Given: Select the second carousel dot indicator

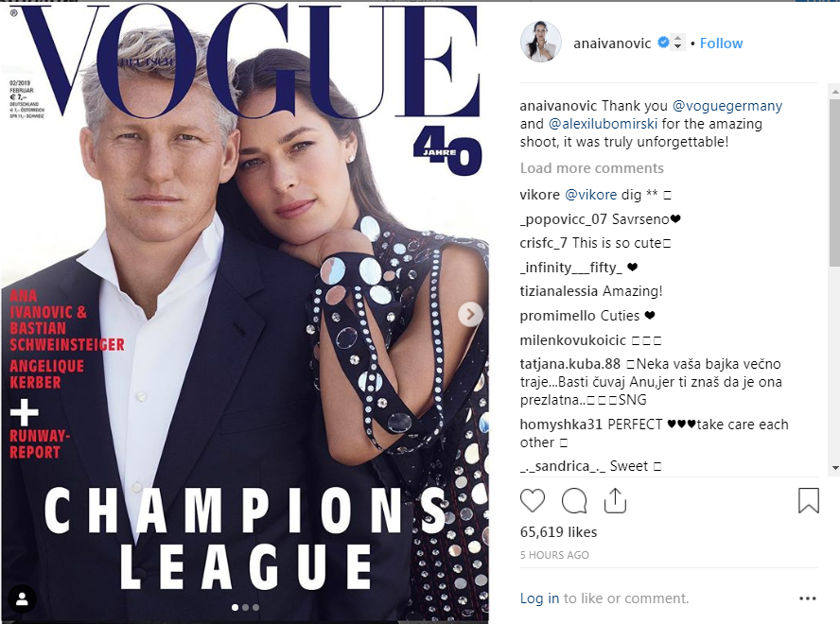Looking at the screenshot, I should [245, 607].
